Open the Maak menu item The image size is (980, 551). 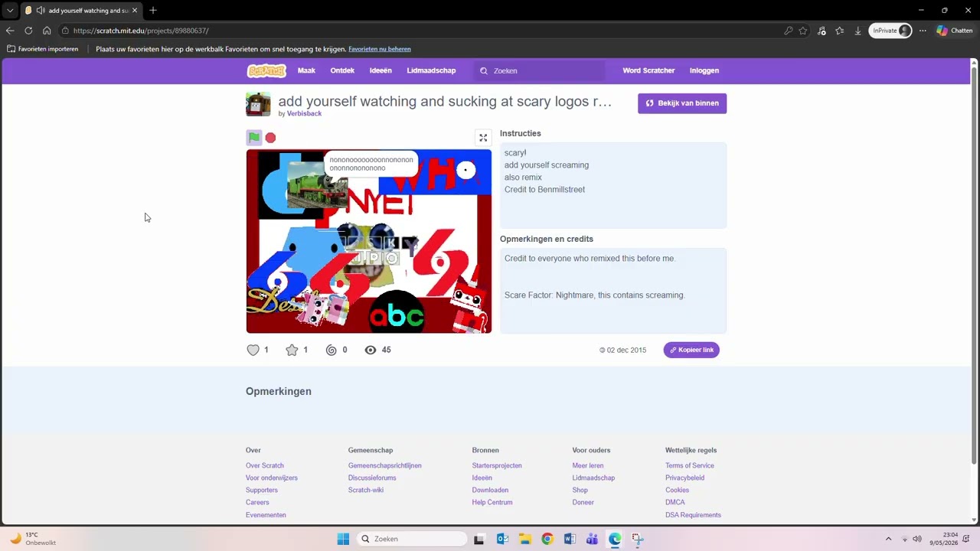306,70
